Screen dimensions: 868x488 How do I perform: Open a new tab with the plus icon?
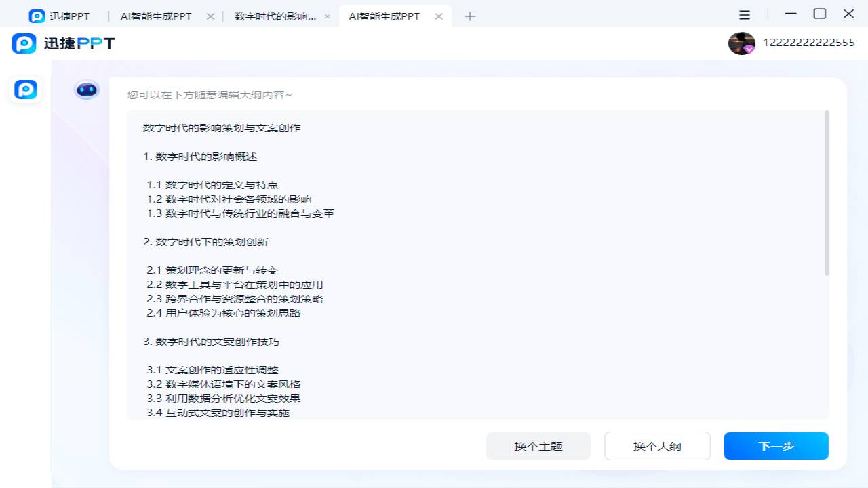[470, 16]
